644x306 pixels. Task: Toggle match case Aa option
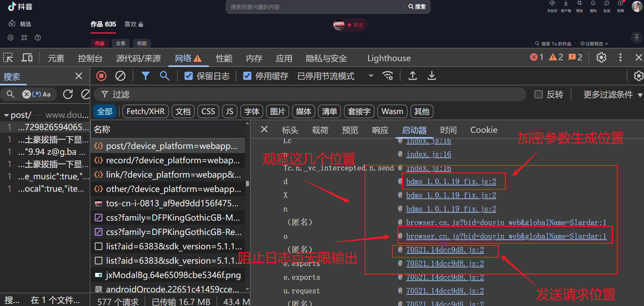pos(47,94)
